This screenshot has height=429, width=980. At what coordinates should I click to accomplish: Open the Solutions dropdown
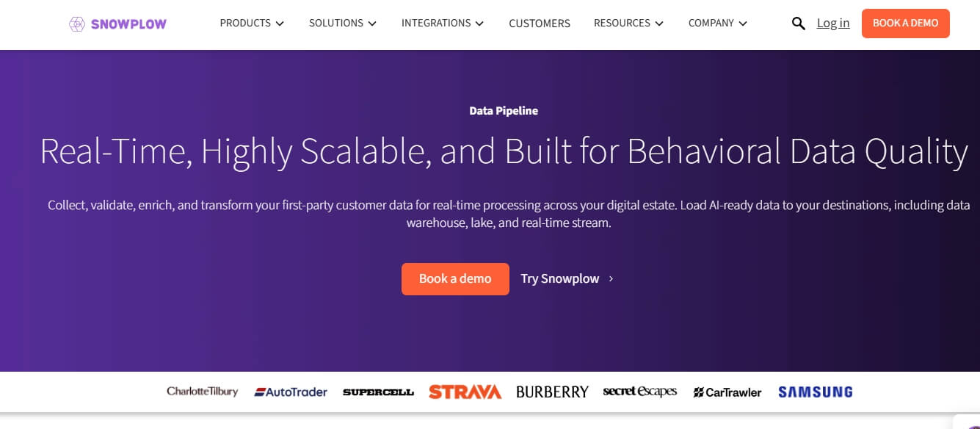[342, 23]
